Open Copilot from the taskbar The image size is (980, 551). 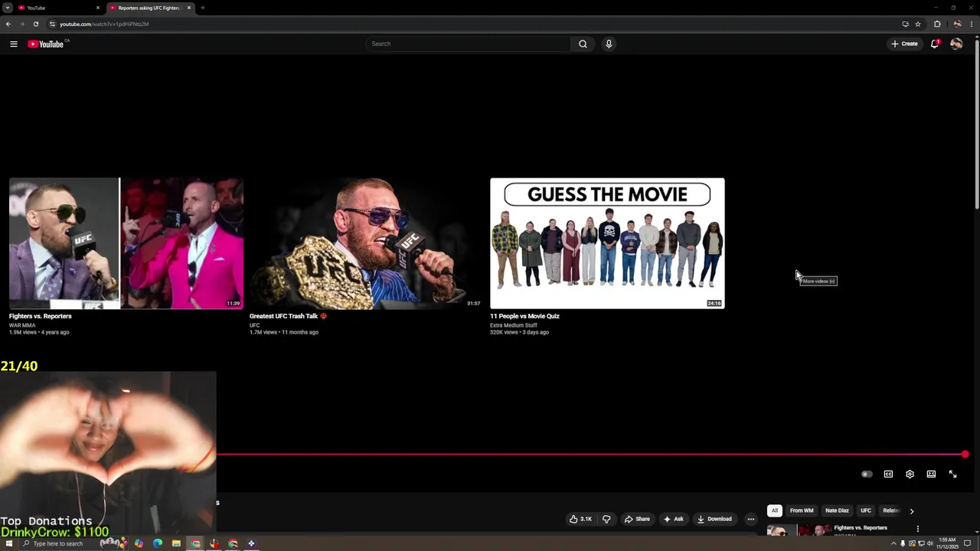pyautogui.click(x=139, y=543)
